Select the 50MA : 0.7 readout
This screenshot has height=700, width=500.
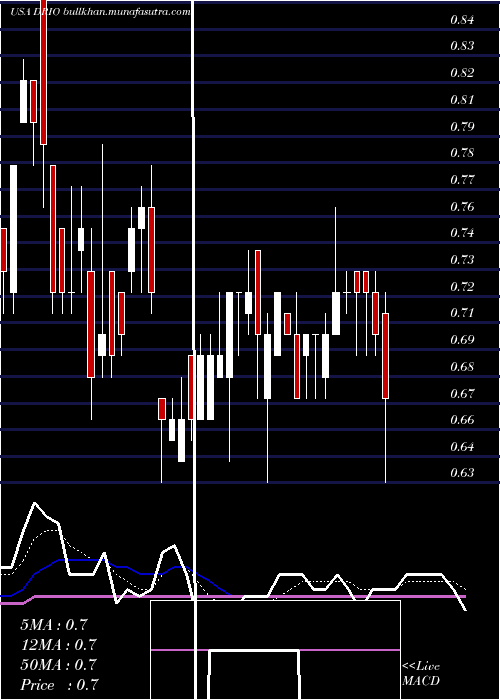coord(58,664)
